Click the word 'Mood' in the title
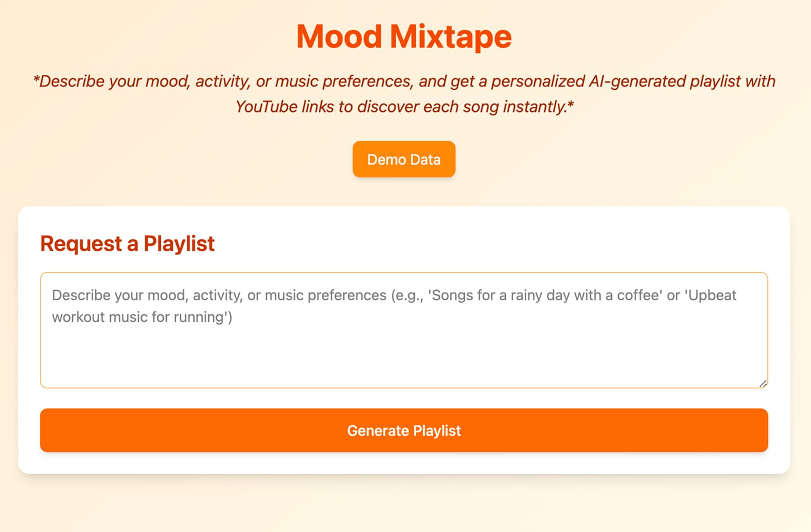This screenshot has height=532, width=811. [339, 37]
